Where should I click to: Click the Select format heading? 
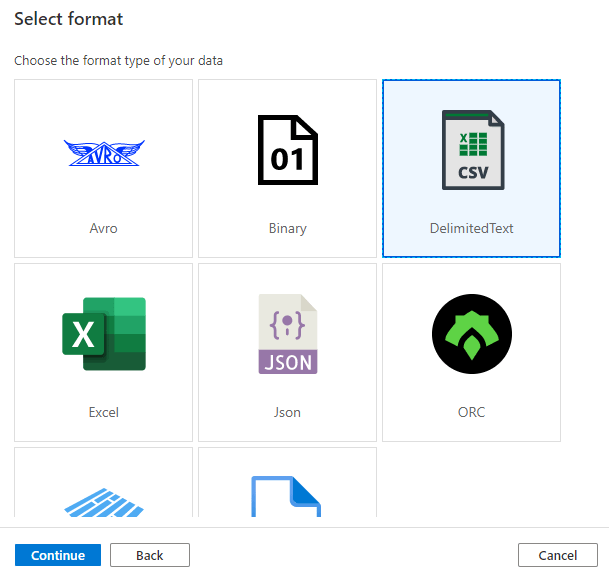tap(69, 19)
